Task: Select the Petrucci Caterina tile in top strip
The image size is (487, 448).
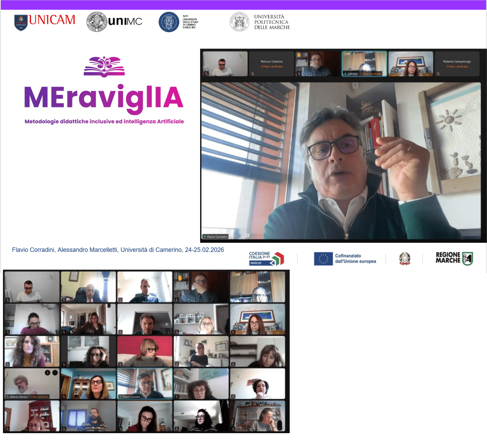Action: (272, 64)
